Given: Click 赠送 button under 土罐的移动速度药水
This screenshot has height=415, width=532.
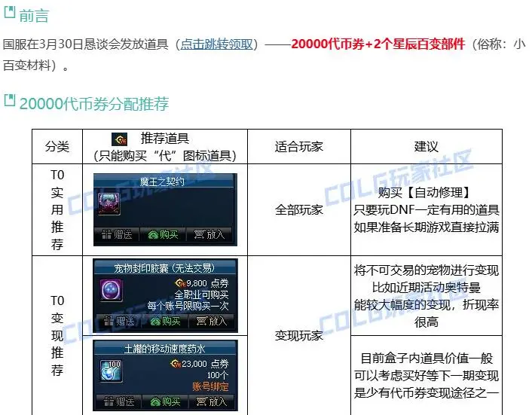Looking at the screenshot, I should (119, 401).
